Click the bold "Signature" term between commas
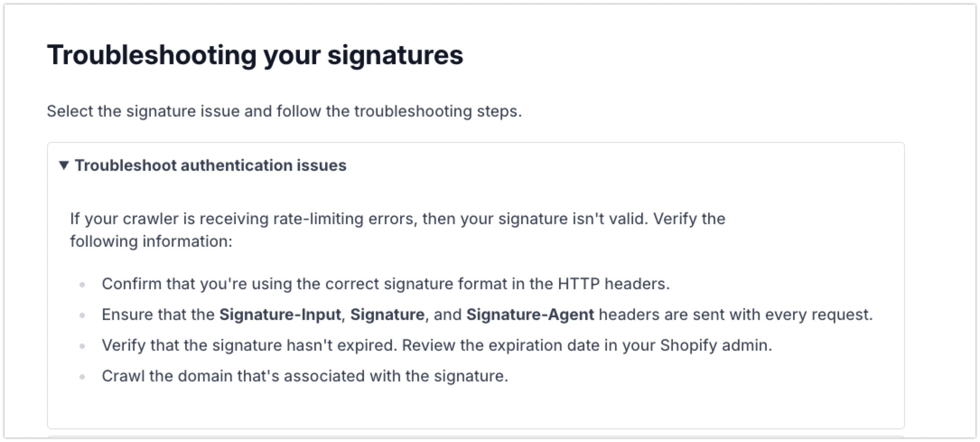The width and height of the screenshot is (980, 442). point(387,315)
